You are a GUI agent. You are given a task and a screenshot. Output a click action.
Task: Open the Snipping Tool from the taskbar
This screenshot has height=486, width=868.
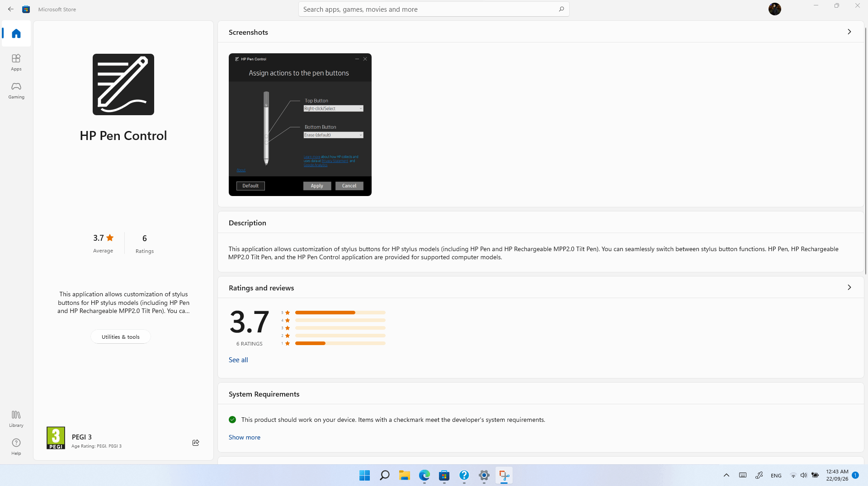pos(504,475)
